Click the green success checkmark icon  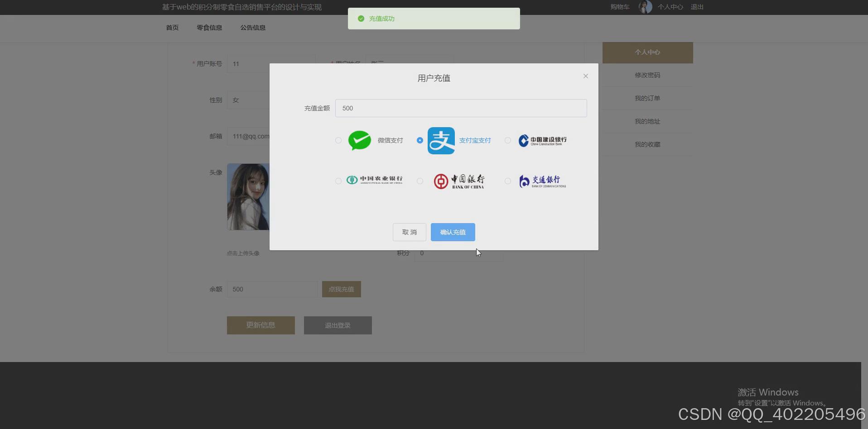[361, 19]
